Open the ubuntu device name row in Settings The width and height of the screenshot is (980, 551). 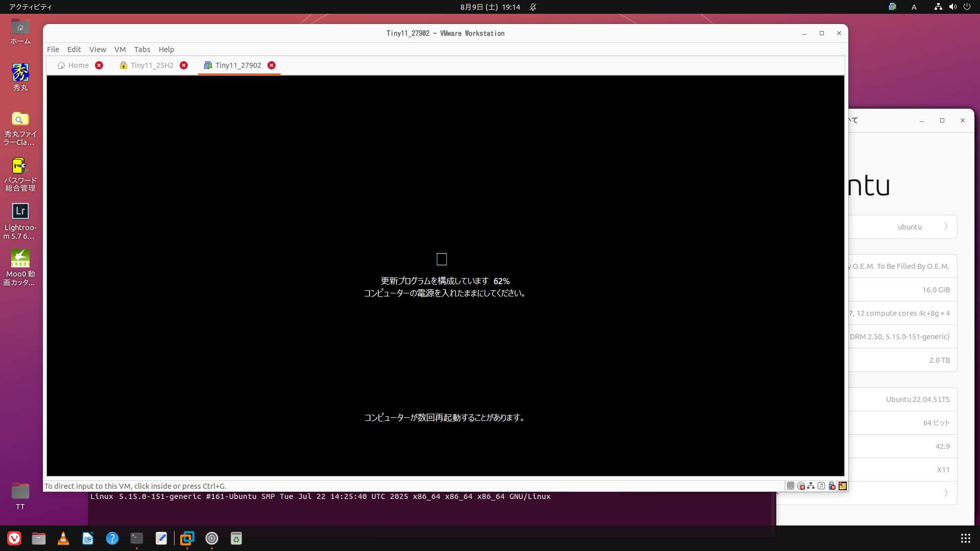902,227
